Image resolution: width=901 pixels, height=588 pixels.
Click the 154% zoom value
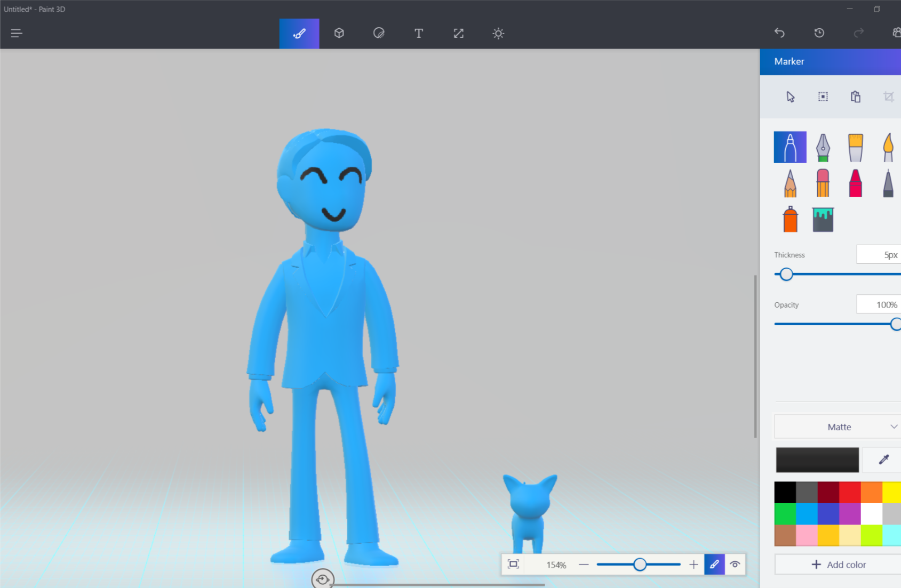(556, 565)
